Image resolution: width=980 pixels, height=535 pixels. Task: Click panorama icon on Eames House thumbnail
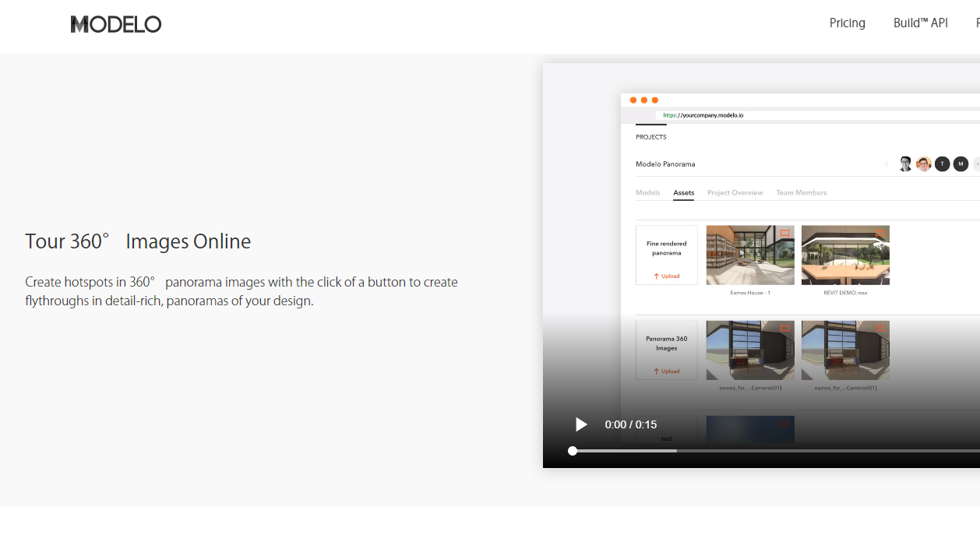(x=784, y=233)
